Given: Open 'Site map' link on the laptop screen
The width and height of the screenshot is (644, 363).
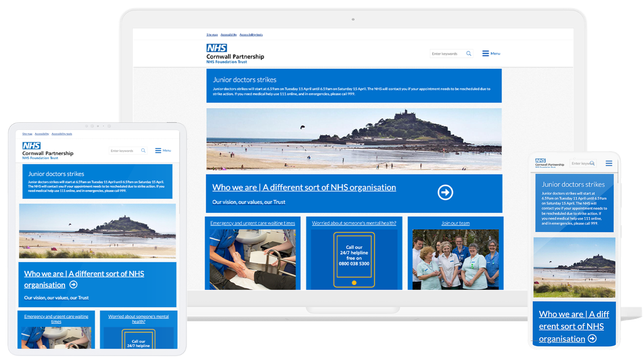Looking at the screenshot, I should click(212, 35).
